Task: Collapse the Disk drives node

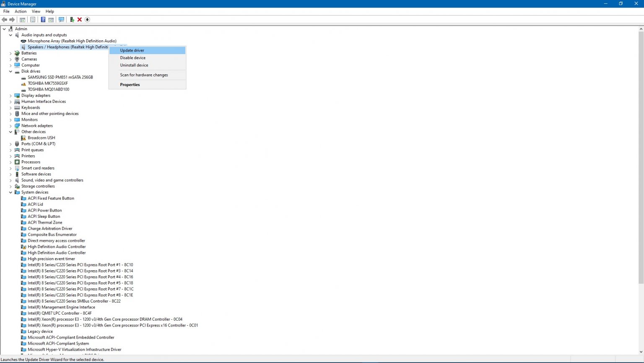Action: [x=10, y=71]
